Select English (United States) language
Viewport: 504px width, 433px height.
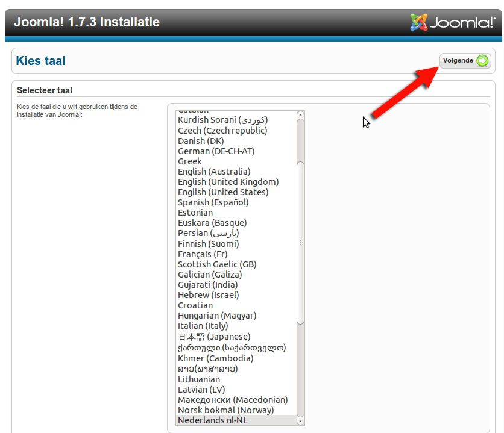click(236, 192)
